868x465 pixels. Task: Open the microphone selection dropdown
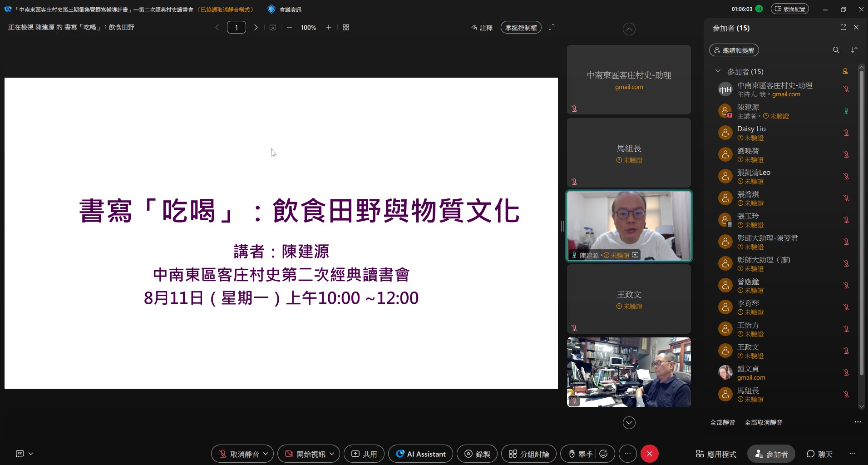[266, 454]
